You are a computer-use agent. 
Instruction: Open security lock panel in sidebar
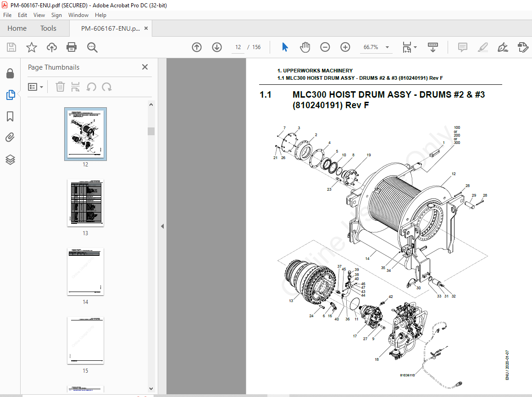click(x=10, y=73)
